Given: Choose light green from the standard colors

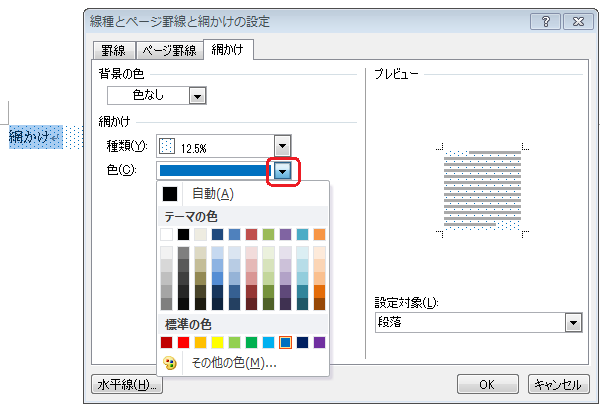Looking at the screenshot, I should coord(235,343).
